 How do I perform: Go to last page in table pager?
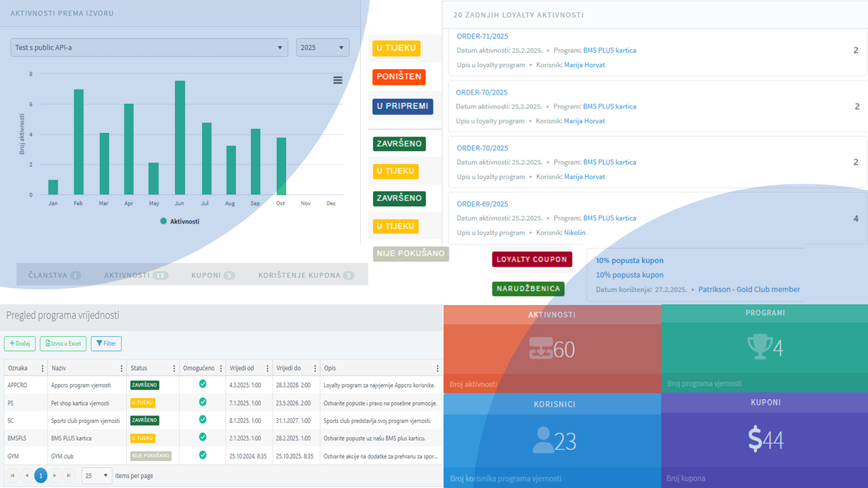pyautogui.click(x=68, y=475)
